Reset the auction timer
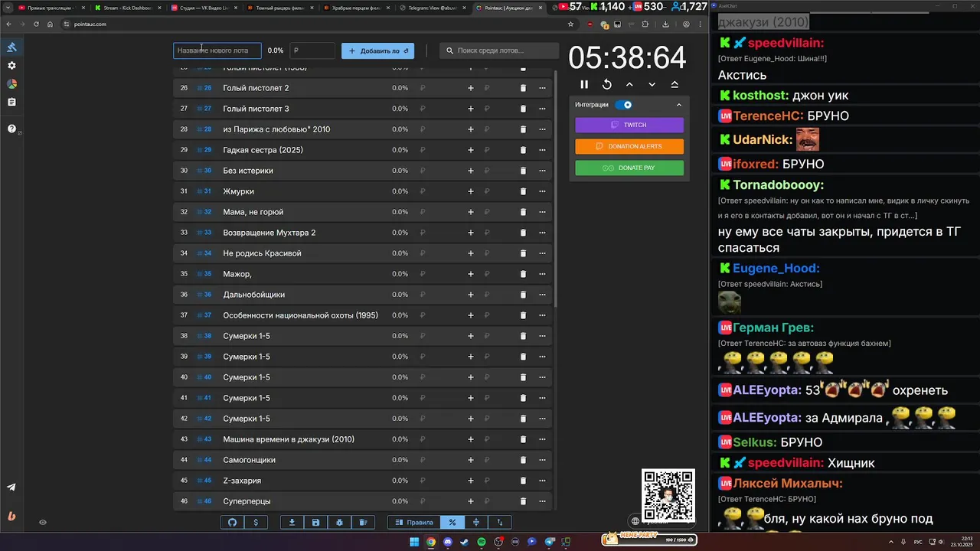 (x=606, y=85)
